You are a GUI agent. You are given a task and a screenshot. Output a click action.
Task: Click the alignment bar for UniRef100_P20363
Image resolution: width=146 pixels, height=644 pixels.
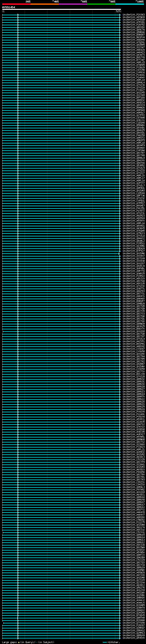tap(61, 15)
